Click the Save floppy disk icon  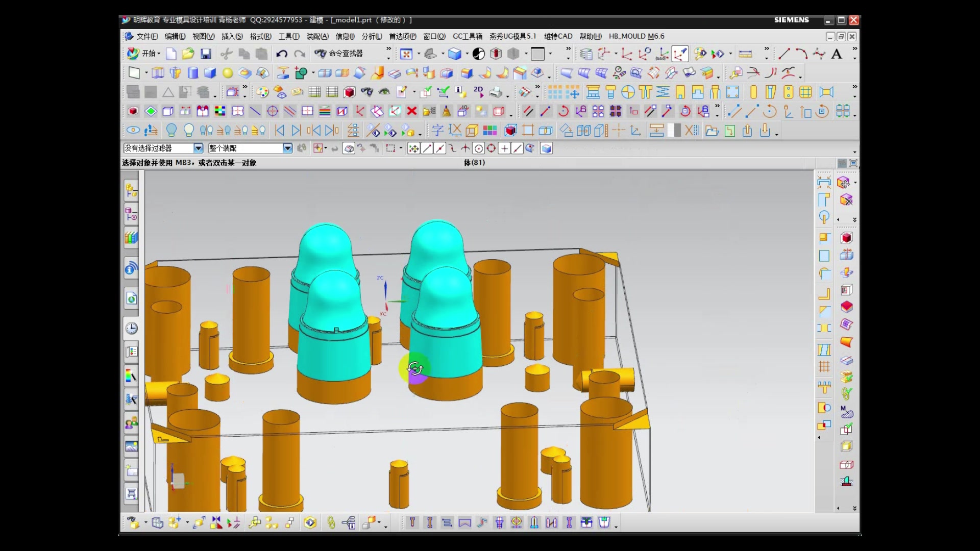(x=206, y=54)
